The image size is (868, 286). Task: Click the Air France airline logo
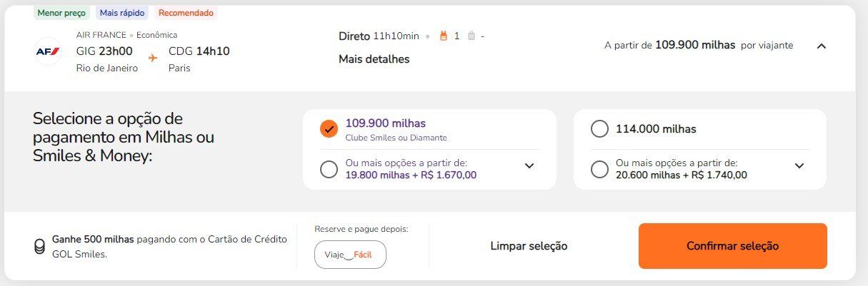coord(48,51)
